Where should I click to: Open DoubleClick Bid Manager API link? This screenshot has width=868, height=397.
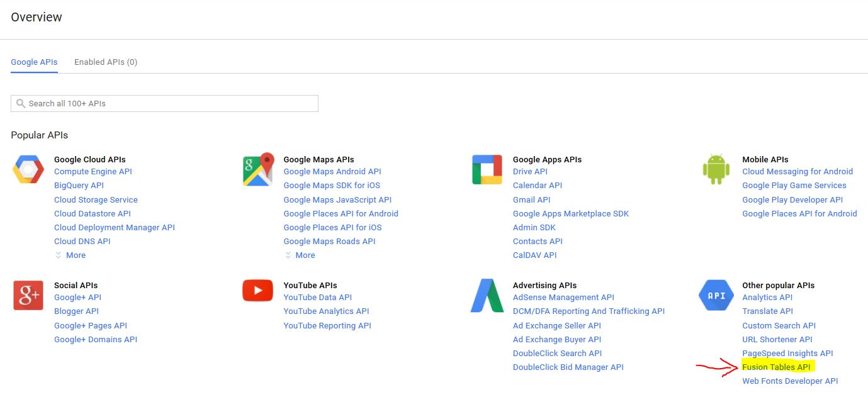(568, 367)
